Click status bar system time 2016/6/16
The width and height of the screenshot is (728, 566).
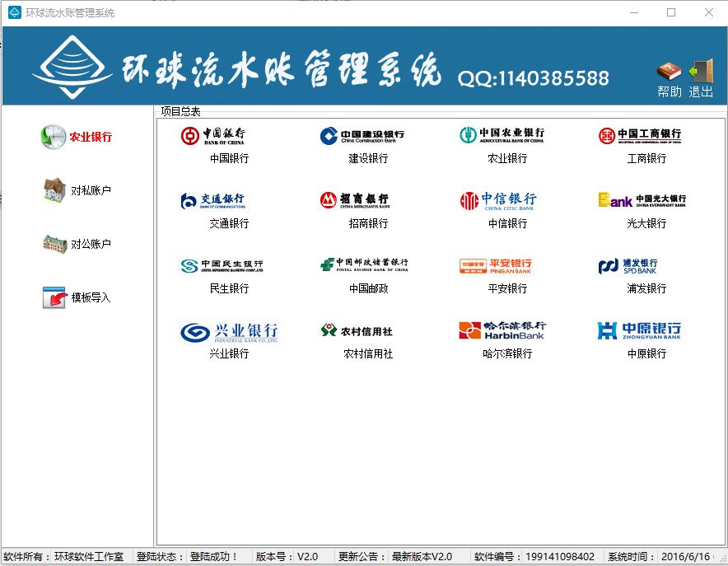(686, 556)
